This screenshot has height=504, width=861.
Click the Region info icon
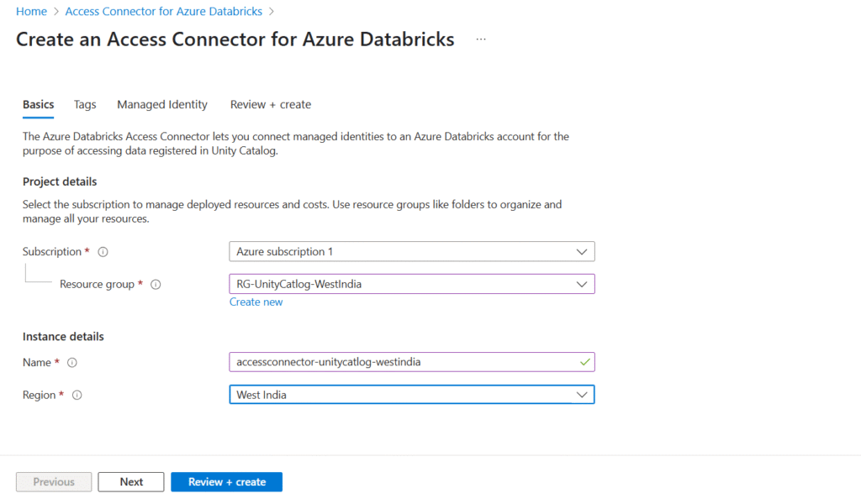tap(77, 395)
